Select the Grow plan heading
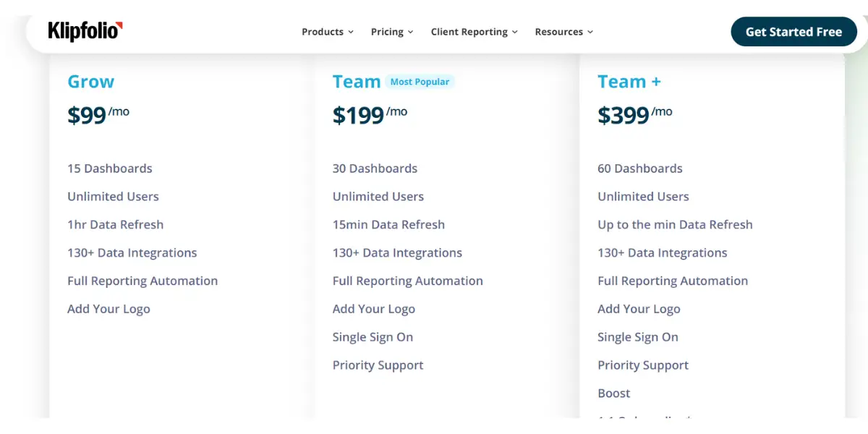The height and width of the screenshot is (434, 868). tap(91, 82)
